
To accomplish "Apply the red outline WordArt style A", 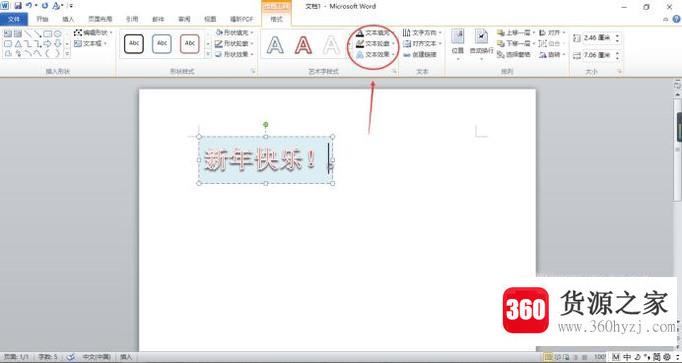I will click(x=303, y=45).
